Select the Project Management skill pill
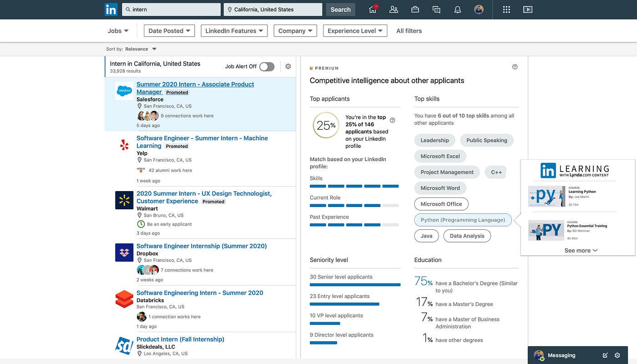 [447, 172]
